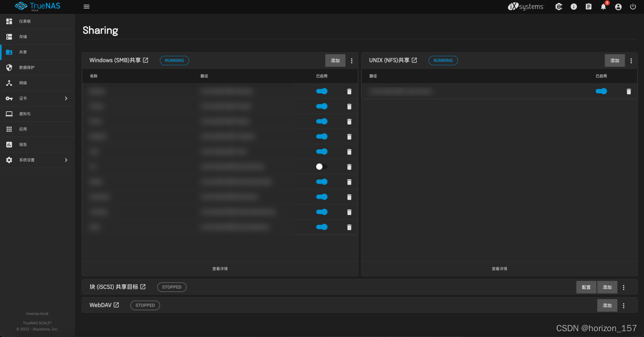Click the SMB RUNNING status badge
This screenshot has height=337, width=644.
174,60
